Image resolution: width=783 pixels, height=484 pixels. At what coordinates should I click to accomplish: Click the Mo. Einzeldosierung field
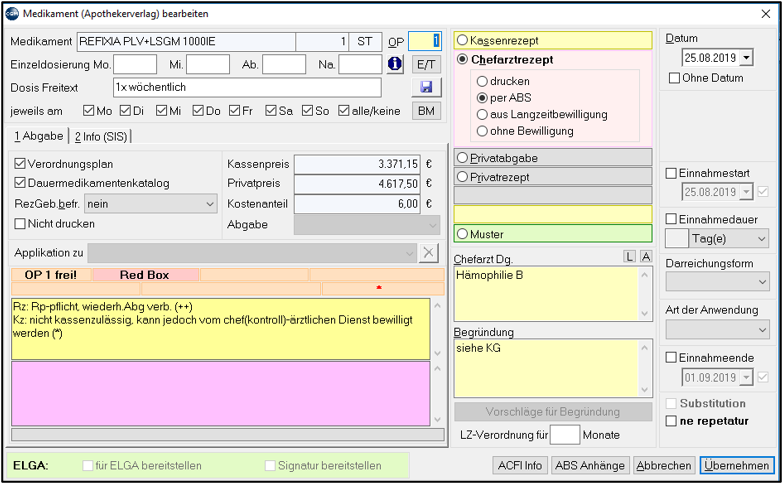pyautogui.click(x=135, y=64)
